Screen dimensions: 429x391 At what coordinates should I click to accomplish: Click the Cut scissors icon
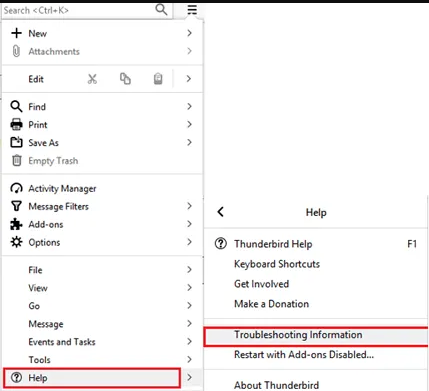[92, 79]
